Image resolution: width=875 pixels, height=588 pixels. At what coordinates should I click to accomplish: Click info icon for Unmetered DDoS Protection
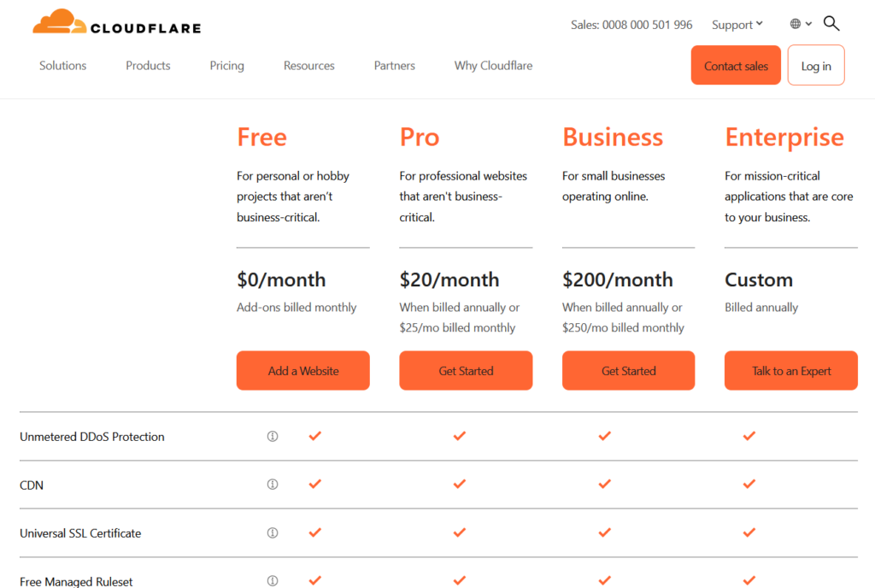tap(273, 436)
